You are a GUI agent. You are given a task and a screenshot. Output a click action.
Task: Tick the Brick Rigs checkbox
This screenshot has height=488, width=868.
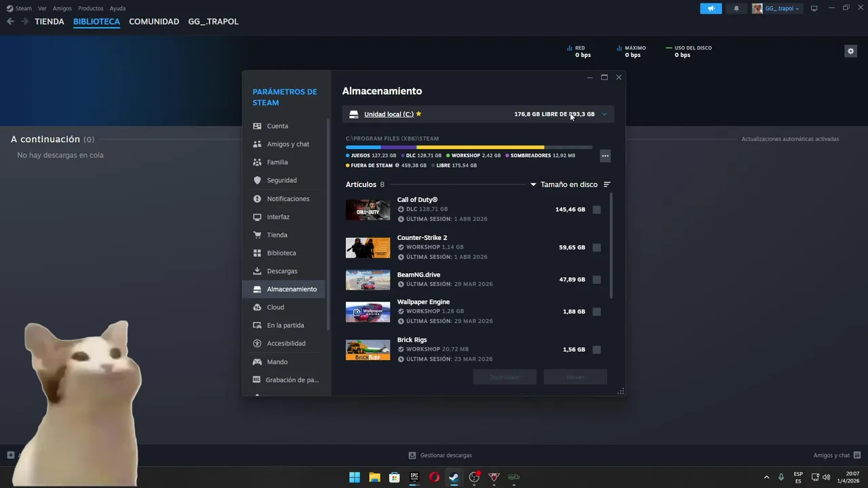coord(597,350)
